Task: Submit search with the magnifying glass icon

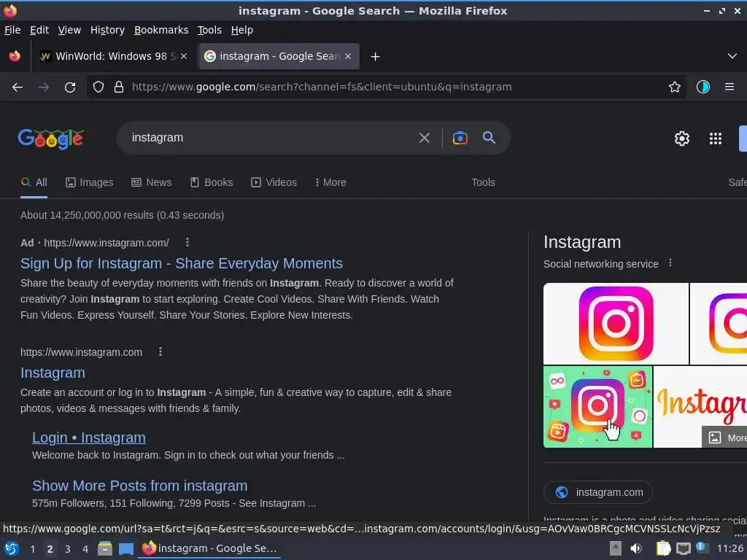Action: [x=489, y=138]
